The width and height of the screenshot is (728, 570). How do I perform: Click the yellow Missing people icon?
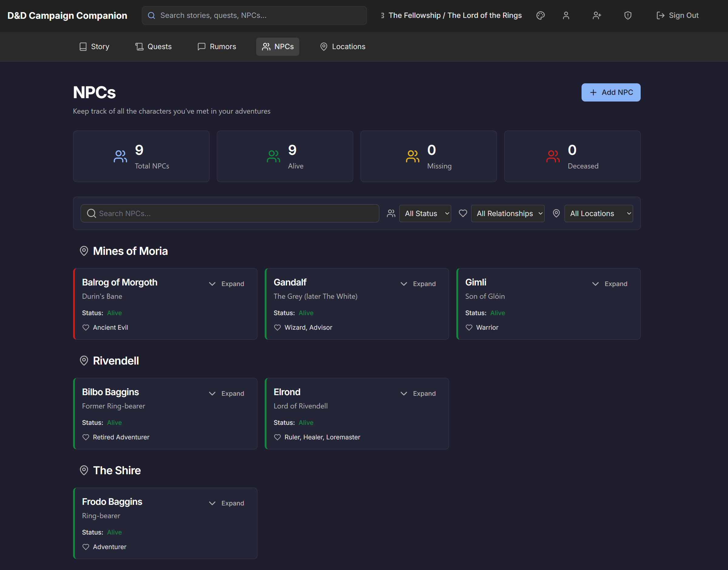412,156
